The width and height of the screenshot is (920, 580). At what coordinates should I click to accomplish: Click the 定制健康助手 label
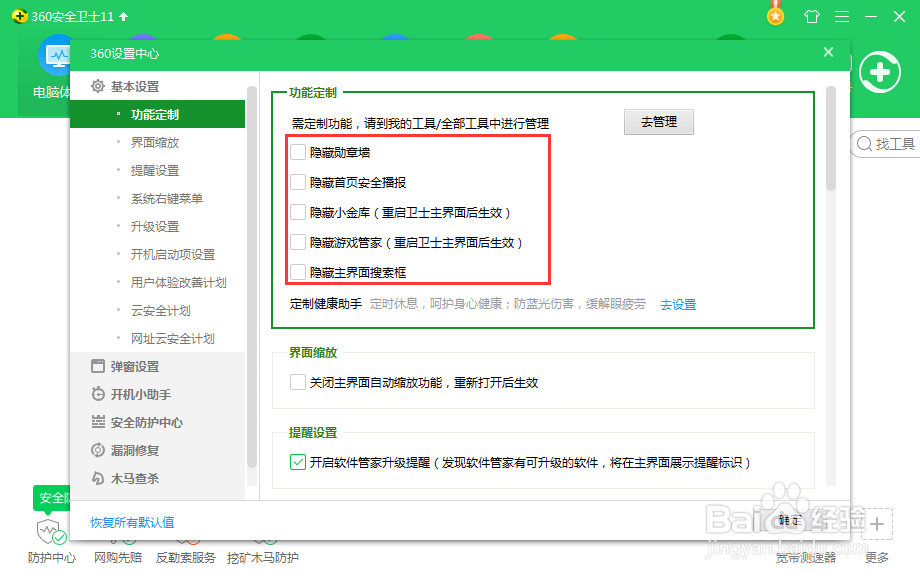click(x=326, y=304)
